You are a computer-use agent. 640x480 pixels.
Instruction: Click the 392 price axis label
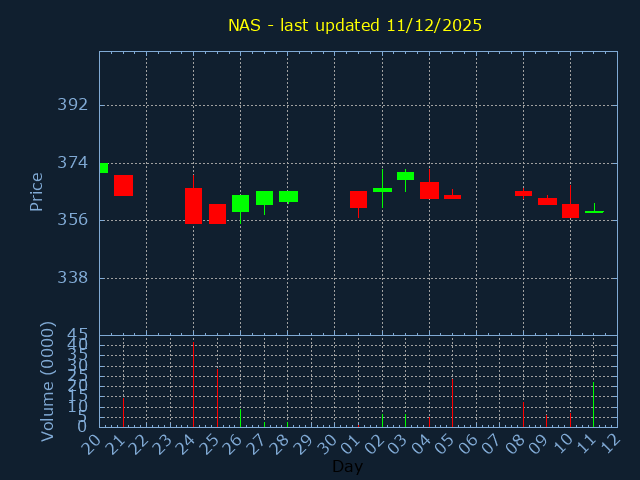pyautogui.click(x=72, y=105)
